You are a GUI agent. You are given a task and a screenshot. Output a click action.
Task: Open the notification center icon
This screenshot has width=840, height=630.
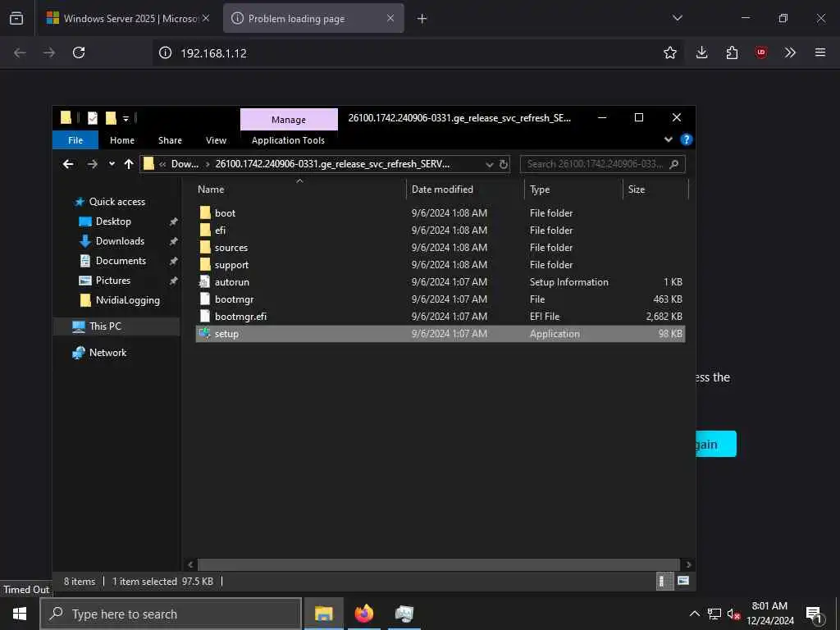point(814,614)
